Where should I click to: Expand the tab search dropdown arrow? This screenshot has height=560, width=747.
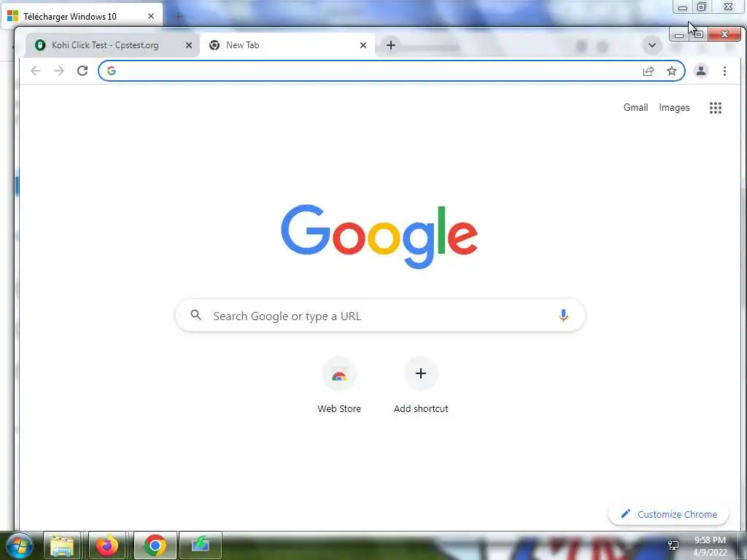tap(652, 45)
